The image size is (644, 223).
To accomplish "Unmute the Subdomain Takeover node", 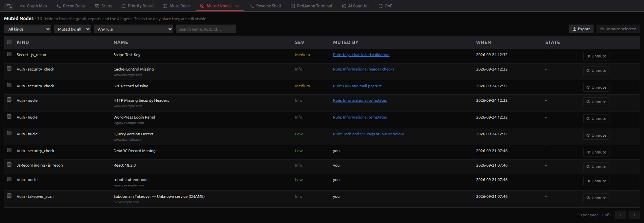I will pyautogui.click(x=596, y=198).
